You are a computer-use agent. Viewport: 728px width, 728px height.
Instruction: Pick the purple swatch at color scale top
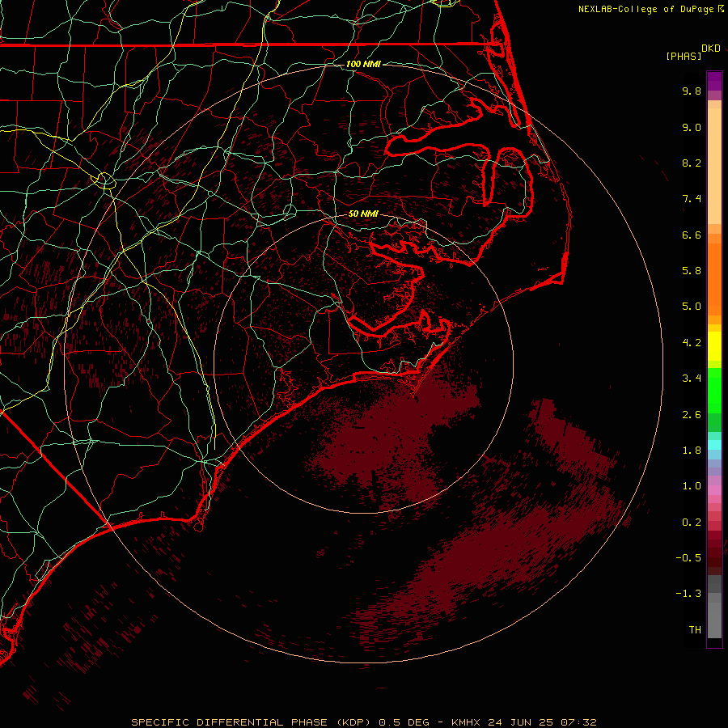(x=714, y=81)
